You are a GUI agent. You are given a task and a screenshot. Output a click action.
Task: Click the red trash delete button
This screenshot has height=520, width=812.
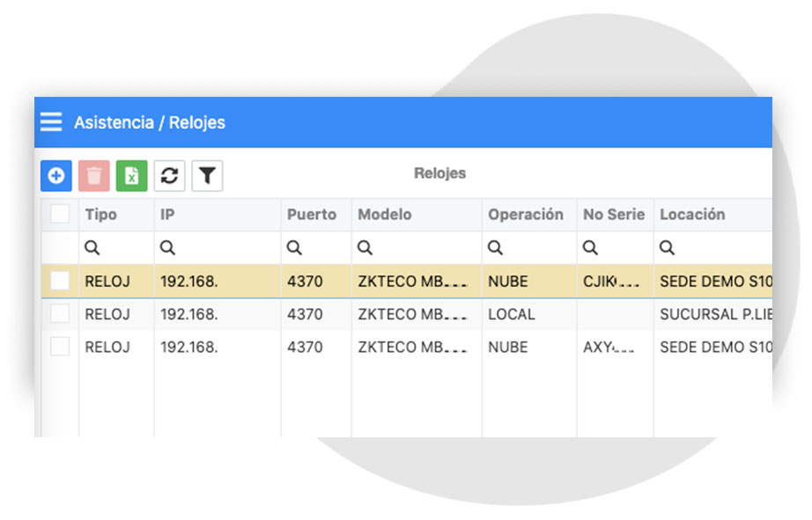[x=93, y=176]
